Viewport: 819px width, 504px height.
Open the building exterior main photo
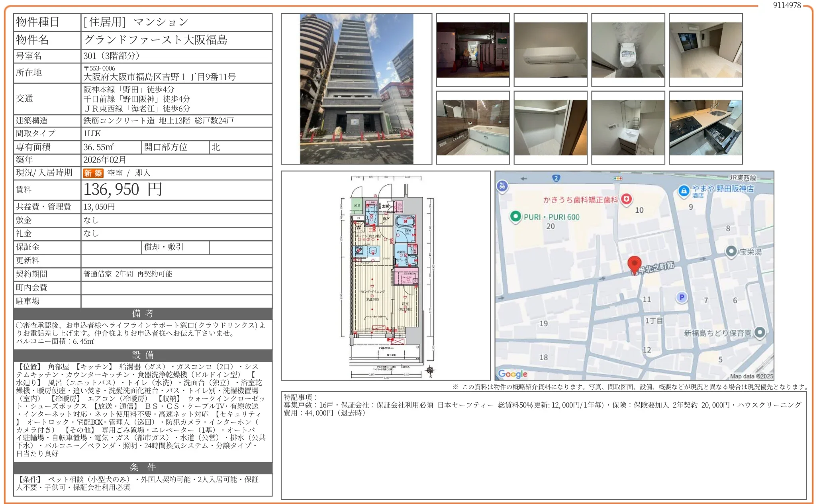coord(356,89)
